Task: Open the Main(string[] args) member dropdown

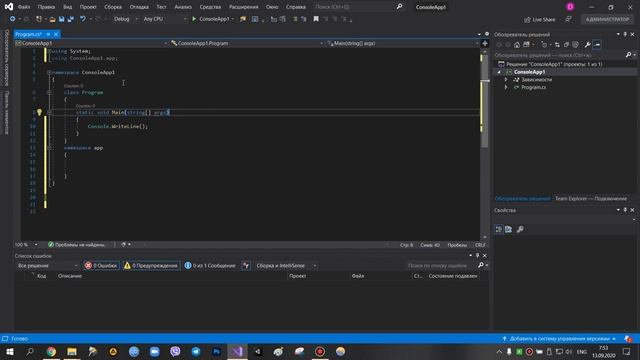Action: (402, 43)
